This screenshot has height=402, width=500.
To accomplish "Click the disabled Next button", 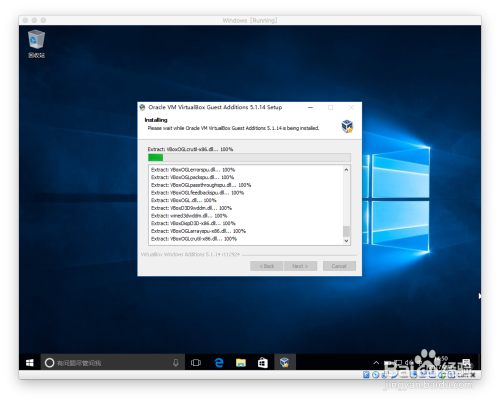I will point(300,266).
